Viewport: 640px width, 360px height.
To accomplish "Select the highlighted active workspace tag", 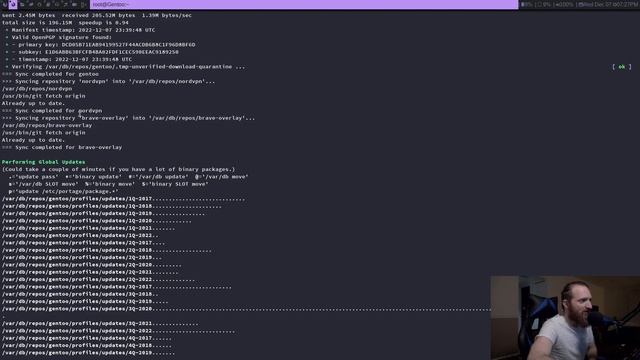I will (13, 4).
